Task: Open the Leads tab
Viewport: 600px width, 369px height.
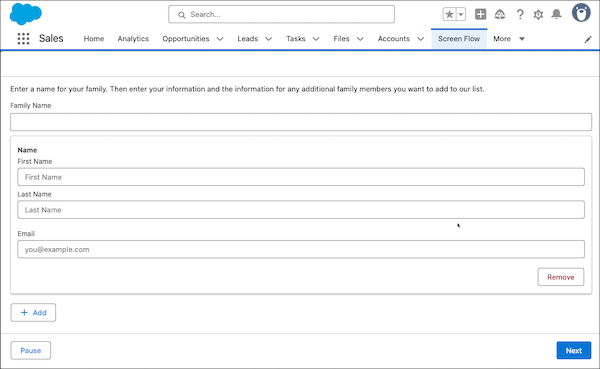Action: (248, 39)
